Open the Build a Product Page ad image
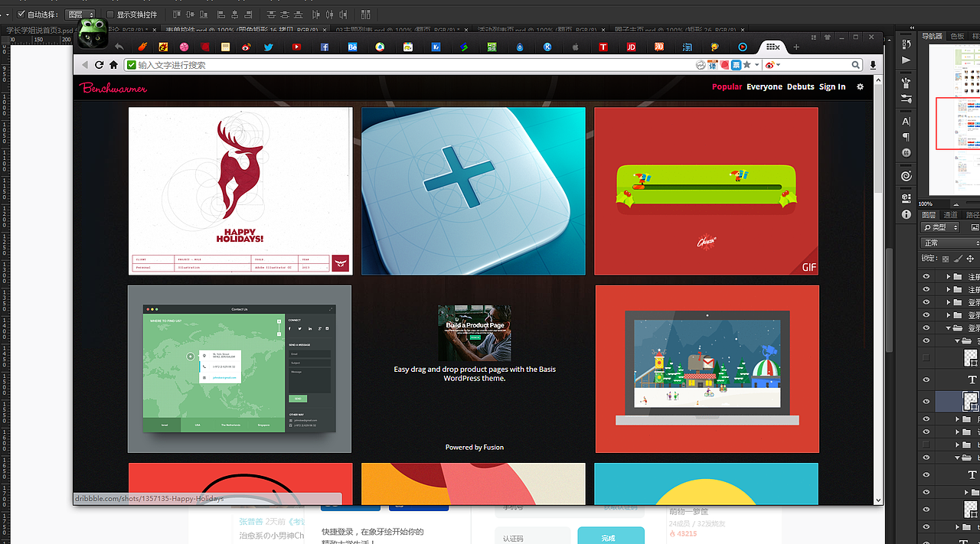Image resolution: width=980 pixels, height=544 pixels. [475, 333]
